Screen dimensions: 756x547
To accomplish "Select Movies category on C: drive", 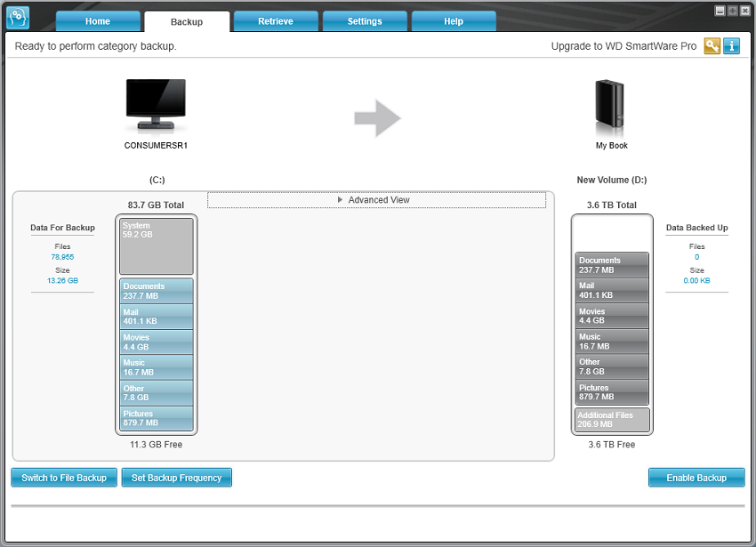I will pos(157,342).
